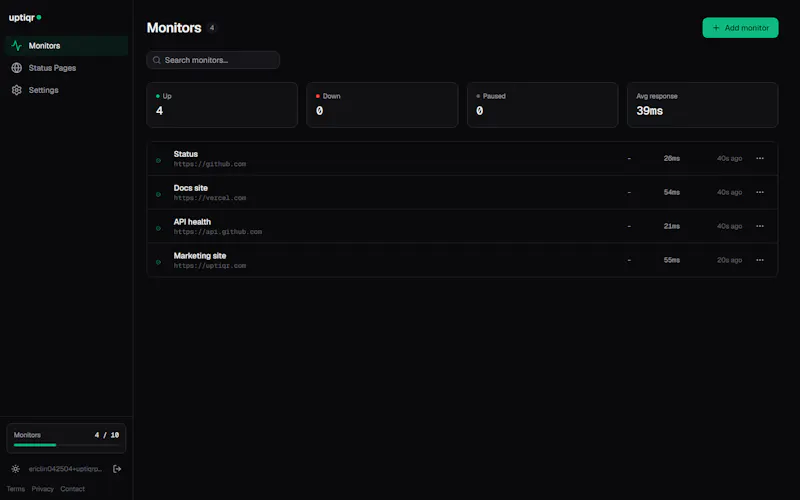
Task: Open the Monitors sidebar item
Action: click(66, 46)
